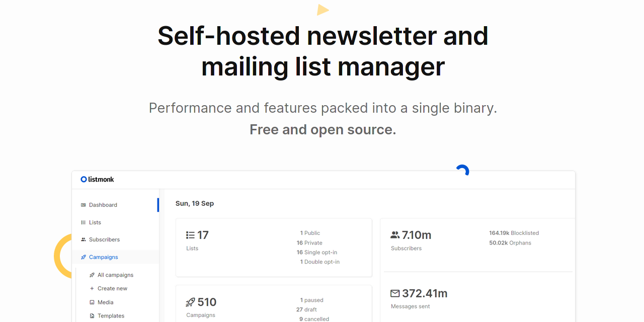Click the rocket icon next to 510

tap(190, 302)
